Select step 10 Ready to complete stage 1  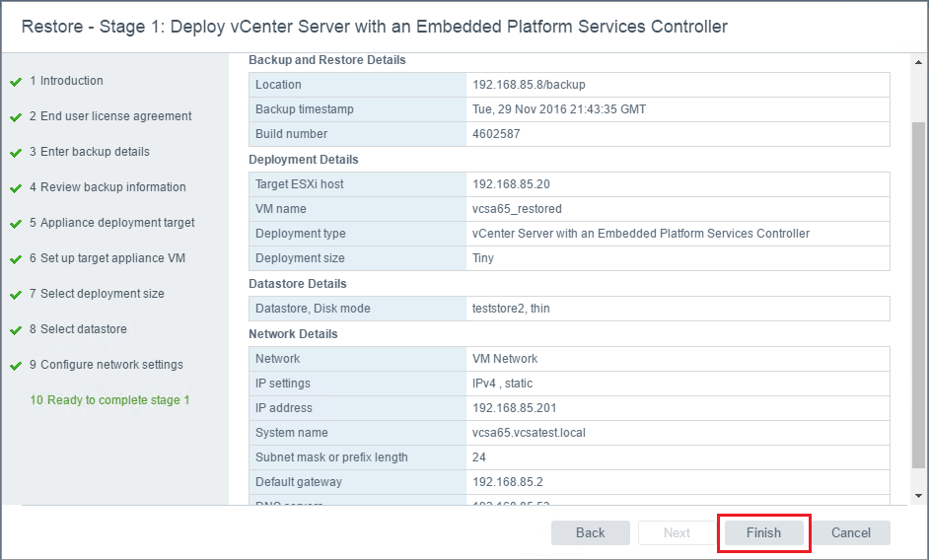point(109,400)
